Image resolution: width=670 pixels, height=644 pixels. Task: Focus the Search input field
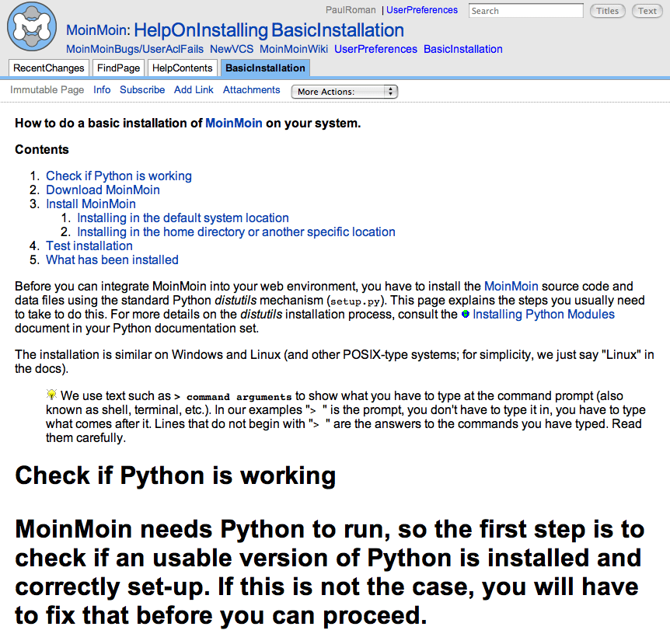tap(526, 11)
